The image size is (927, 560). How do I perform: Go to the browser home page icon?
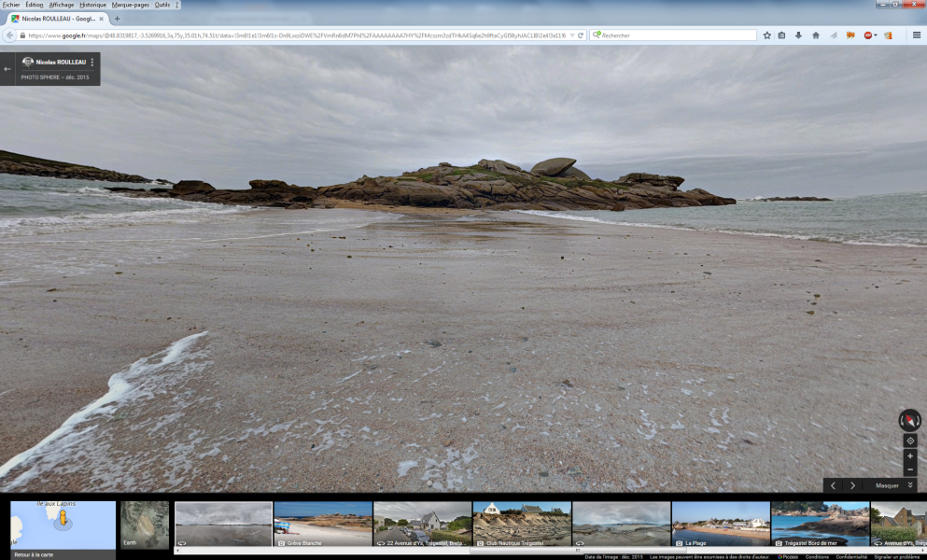click(x=816, y=35)
